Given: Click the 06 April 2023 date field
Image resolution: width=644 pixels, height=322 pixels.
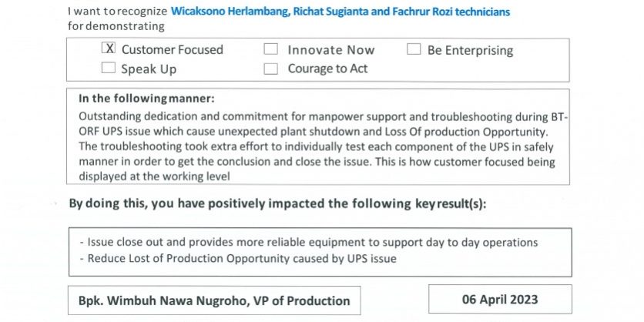Looking at the screenshot, I should pyautogui.click(x=501, y=299).
